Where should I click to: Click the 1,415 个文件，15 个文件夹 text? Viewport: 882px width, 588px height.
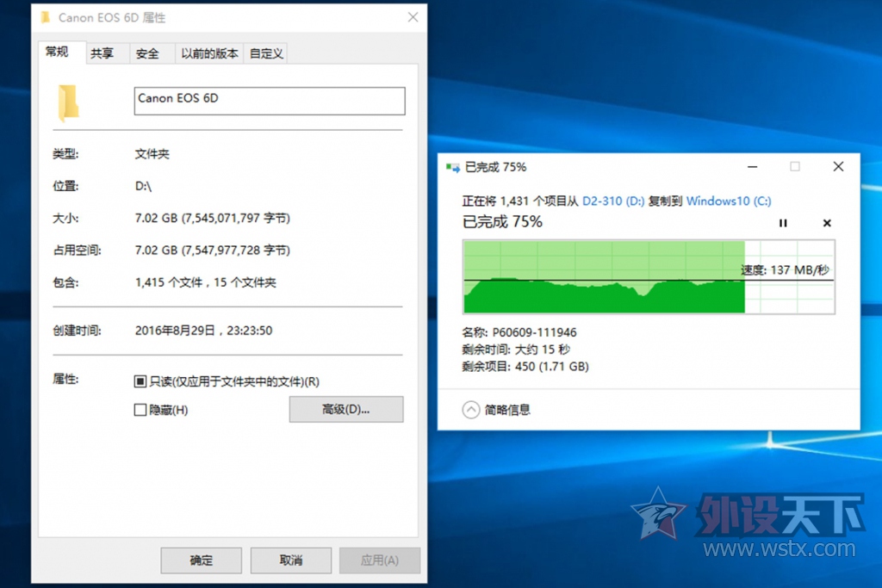pyautogui.click(x=205, y=282)
